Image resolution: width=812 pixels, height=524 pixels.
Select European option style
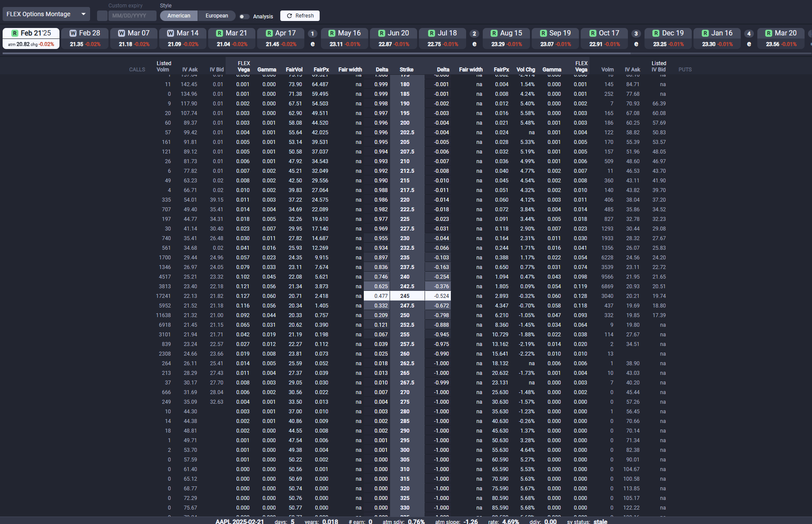coord(217,16)
